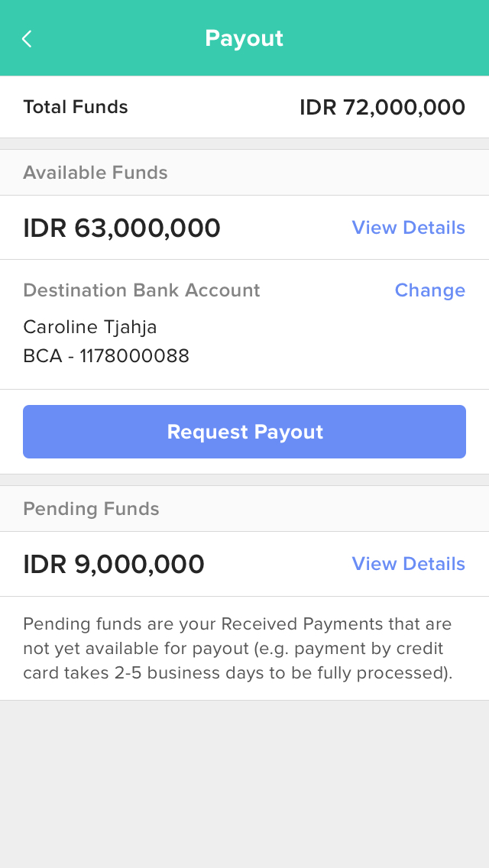Screen dimensions: 489x868
Task: Tap the back arrow in the header
Action: [27, 39]
